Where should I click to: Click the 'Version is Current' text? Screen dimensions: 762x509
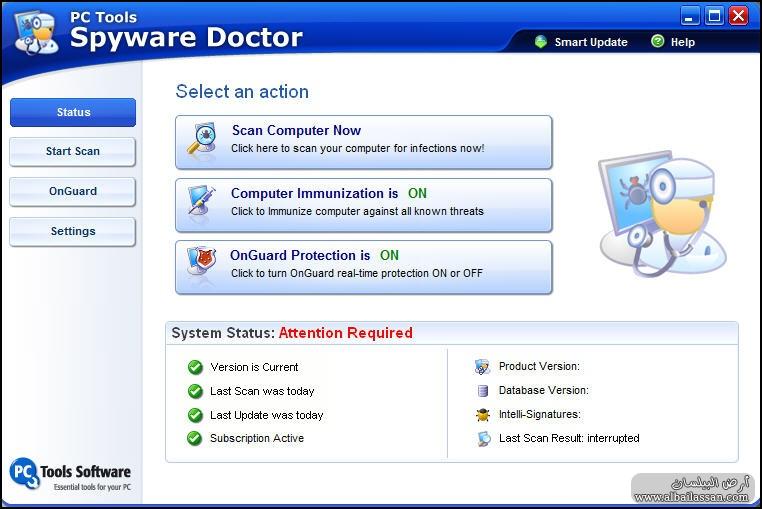pyautogui.click(x=254, y=368)
